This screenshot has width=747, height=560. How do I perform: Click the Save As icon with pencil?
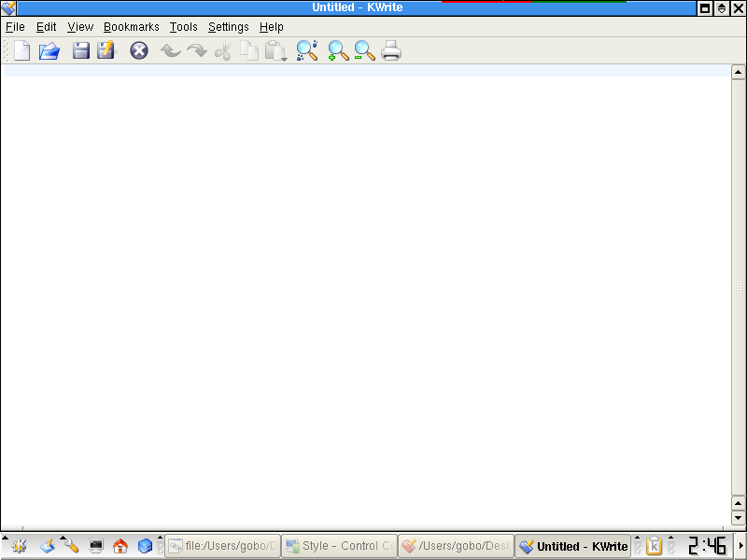coord(106,50)
